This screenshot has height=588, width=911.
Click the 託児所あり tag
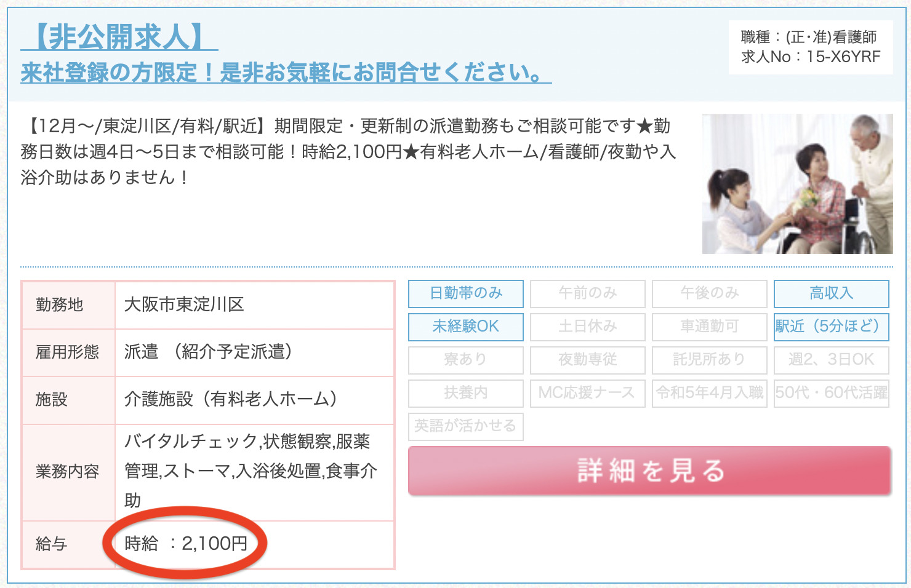tap(710, 360)
